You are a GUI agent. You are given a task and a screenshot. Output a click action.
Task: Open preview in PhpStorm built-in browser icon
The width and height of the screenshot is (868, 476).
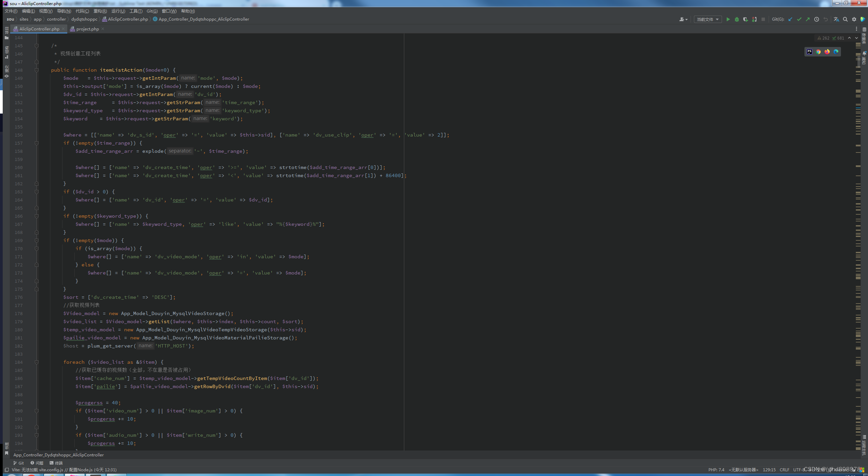(810, 52)
